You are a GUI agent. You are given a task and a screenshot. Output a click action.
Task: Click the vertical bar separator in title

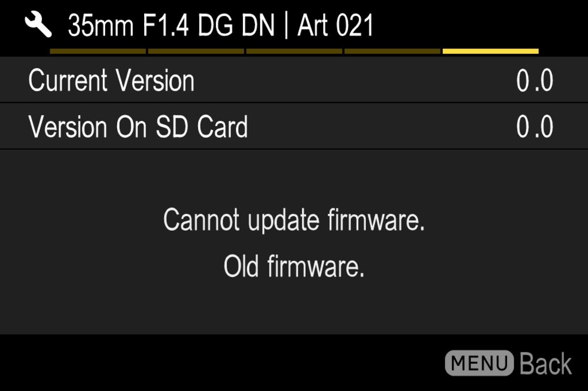[286, 26]
